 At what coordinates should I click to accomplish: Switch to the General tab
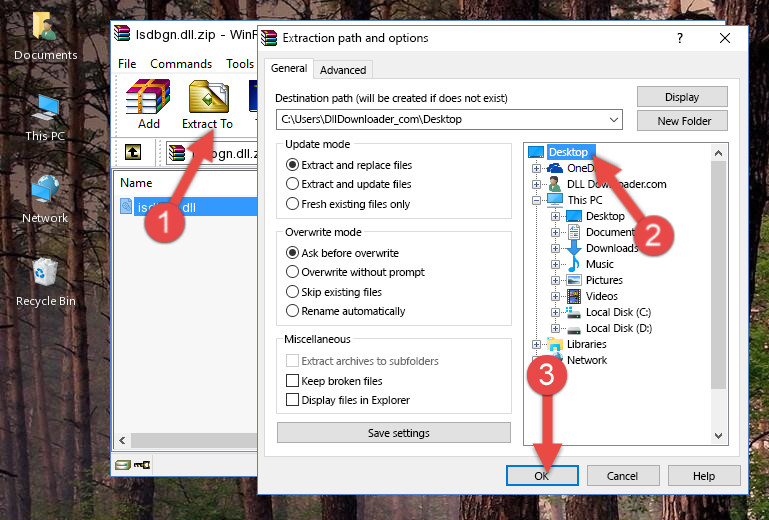coord(289,68)
